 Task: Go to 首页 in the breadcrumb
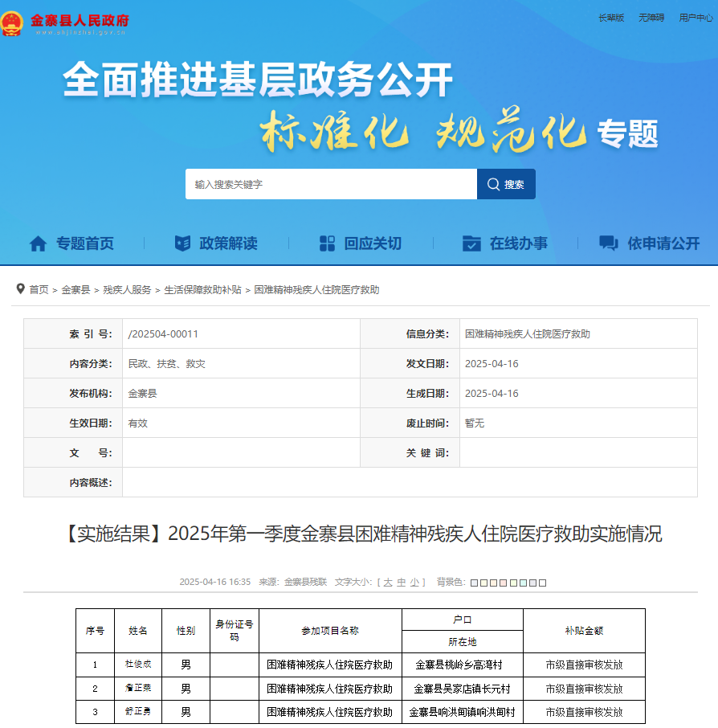39,290
